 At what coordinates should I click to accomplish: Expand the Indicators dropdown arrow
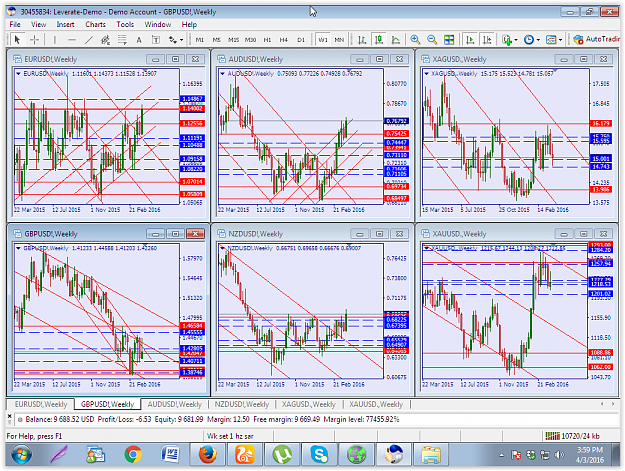pos(516,40)
